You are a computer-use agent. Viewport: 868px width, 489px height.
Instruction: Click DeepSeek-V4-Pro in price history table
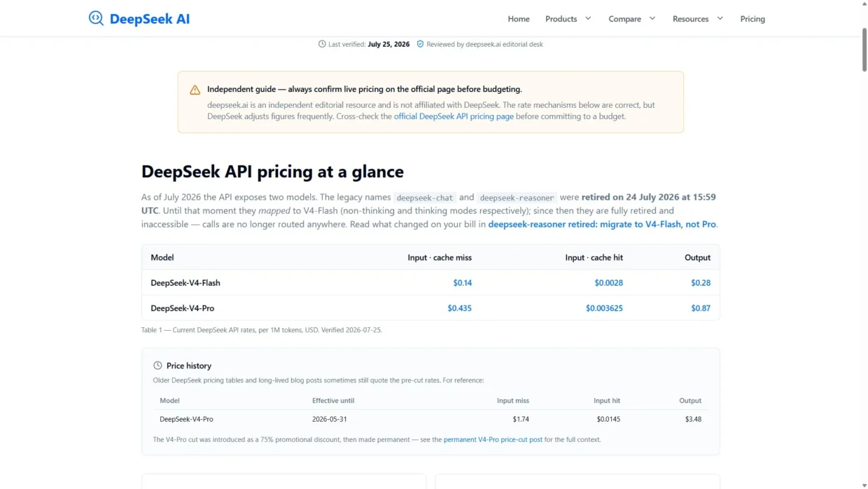(186, 419)
